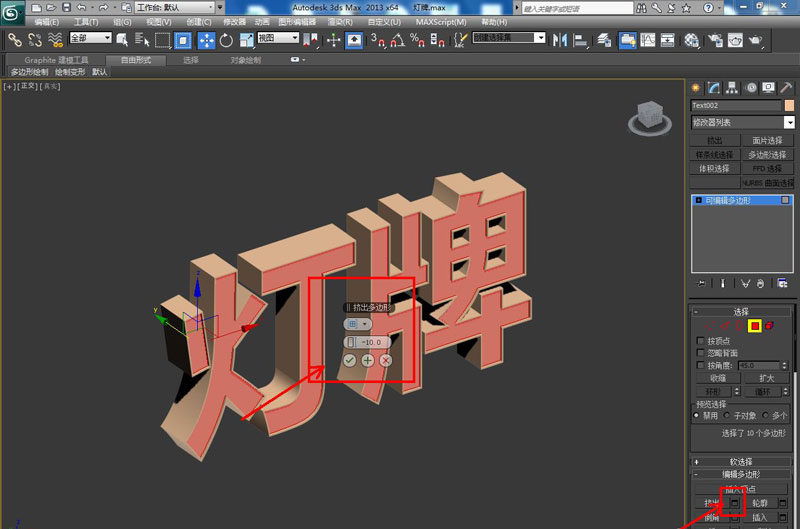This screenshot has height=529, width=800.
Task: Open the MAXScript(M) menu
Action: point(441,22)
